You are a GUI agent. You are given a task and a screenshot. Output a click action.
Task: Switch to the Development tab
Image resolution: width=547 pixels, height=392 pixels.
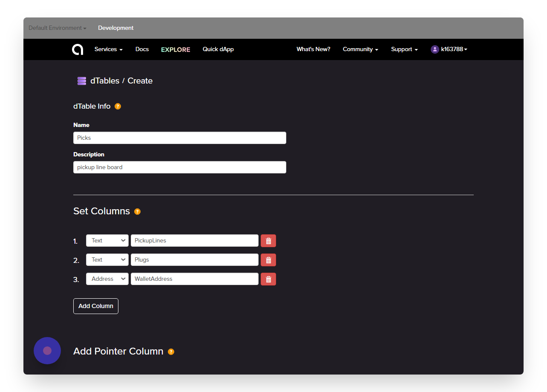click(116, 28)
